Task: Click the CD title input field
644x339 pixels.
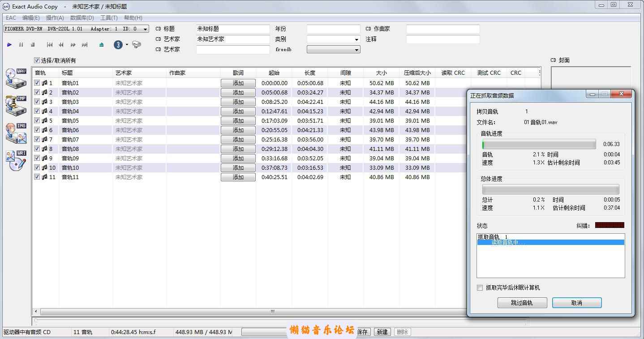Action: pos(233,29)
